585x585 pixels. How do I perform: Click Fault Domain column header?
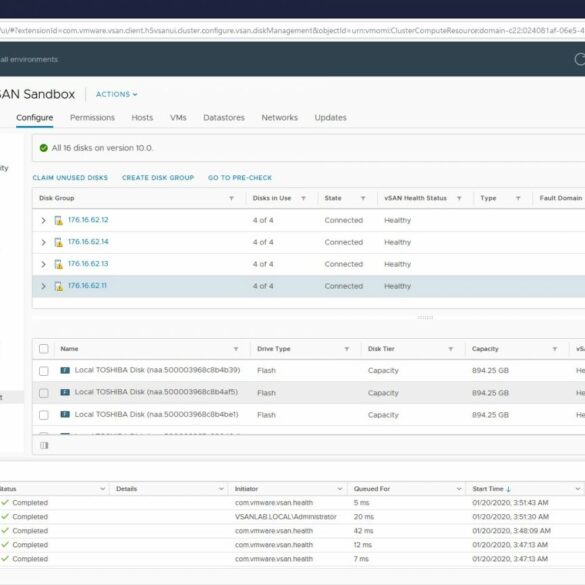click(x=561, y=198)
